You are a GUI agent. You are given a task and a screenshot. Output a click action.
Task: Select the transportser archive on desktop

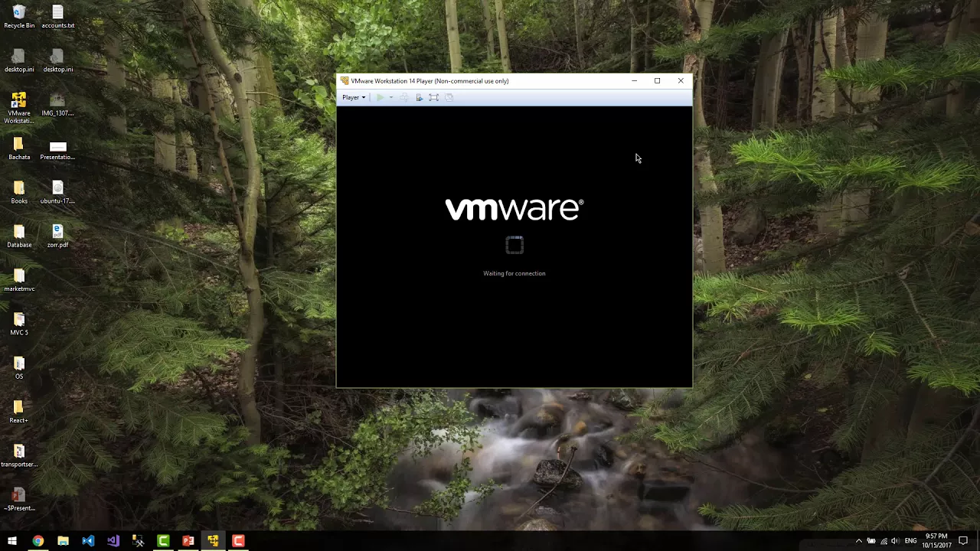19,455
